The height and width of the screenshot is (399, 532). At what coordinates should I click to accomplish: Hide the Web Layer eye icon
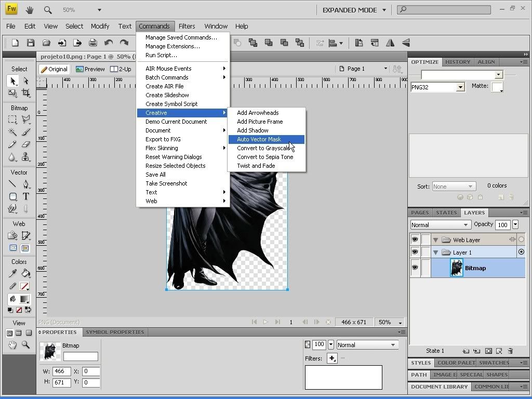tap(415, 240)
